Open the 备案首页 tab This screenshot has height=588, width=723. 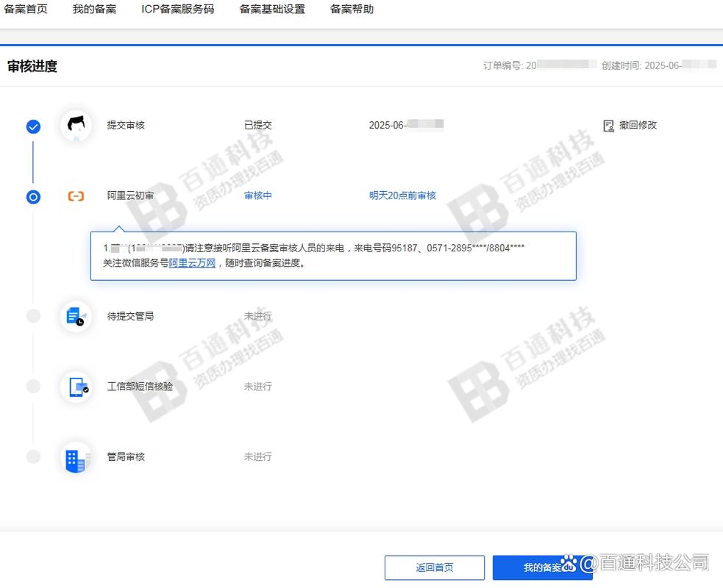pyautogui.click(x=25, y=10)
